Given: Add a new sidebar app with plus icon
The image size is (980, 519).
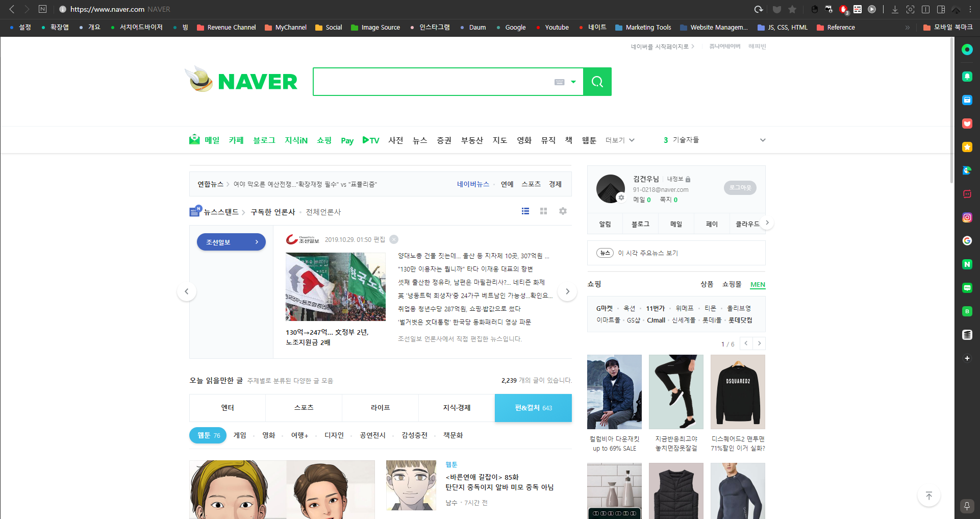Looking at the screenshot, I should (967, 358).
